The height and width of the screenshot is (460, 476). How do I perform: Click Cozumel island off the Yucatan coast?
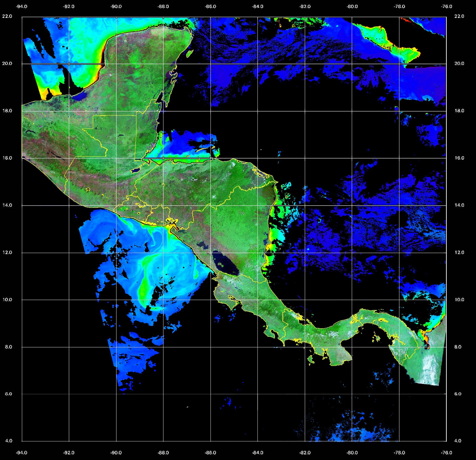[x=190, y=53]
